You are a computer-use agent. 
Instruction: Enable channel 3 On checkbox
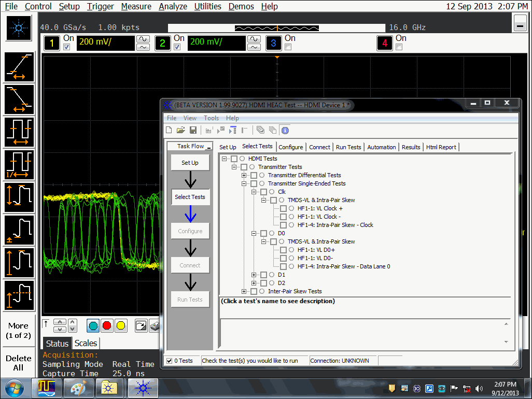point(288,47)
